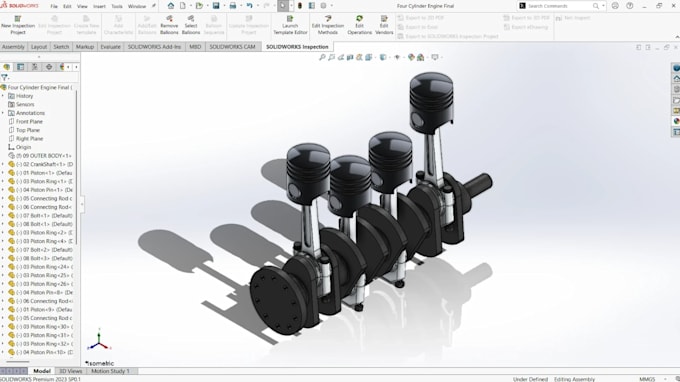680x382 pixels.
Task: Click the Search Commands input field
Action: 559,6
